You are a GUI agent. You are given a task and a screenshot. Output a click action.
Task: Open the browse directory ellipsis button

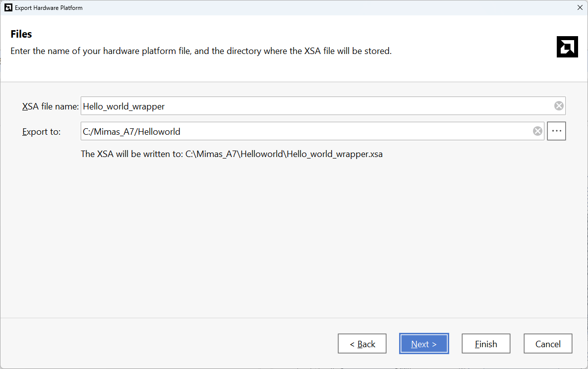click(x=556, y=131)
